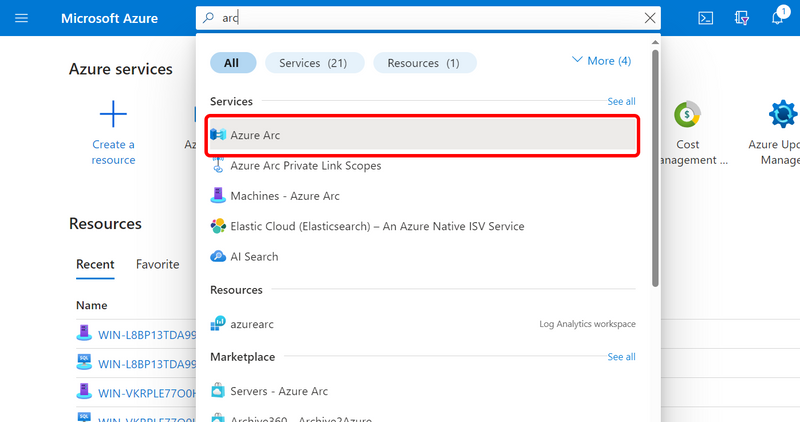Click the search magnifier icon
This screenshot has height=422, width=800.
pyautogui.click(x=208, y=18)
